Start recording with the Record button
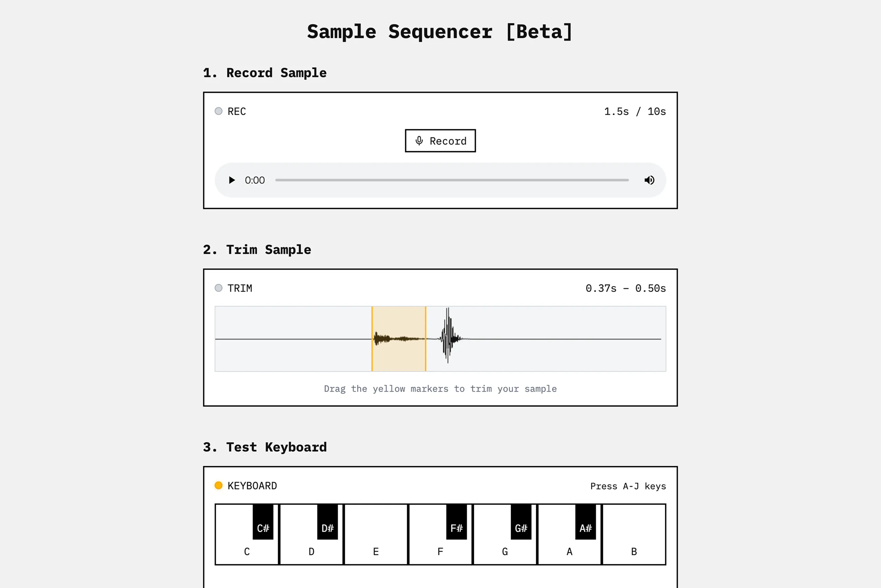 440,141
